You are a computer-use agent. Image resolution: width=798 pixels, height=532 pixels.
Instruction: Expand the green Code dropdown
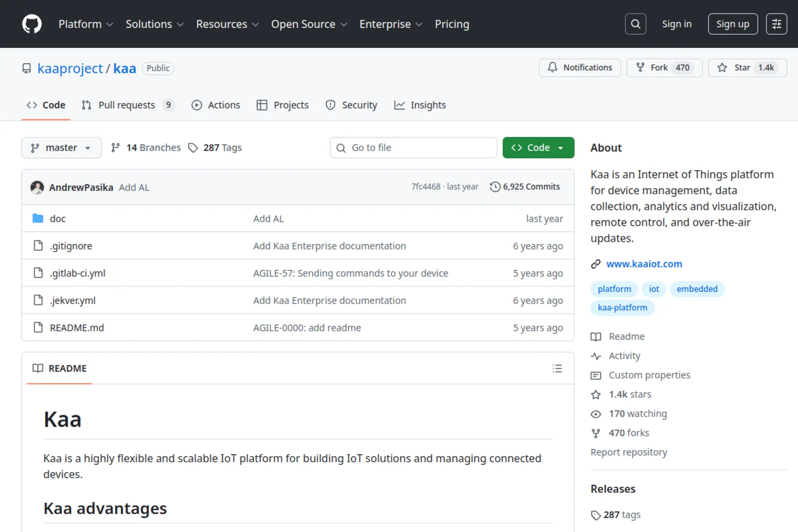pos(538,148)
